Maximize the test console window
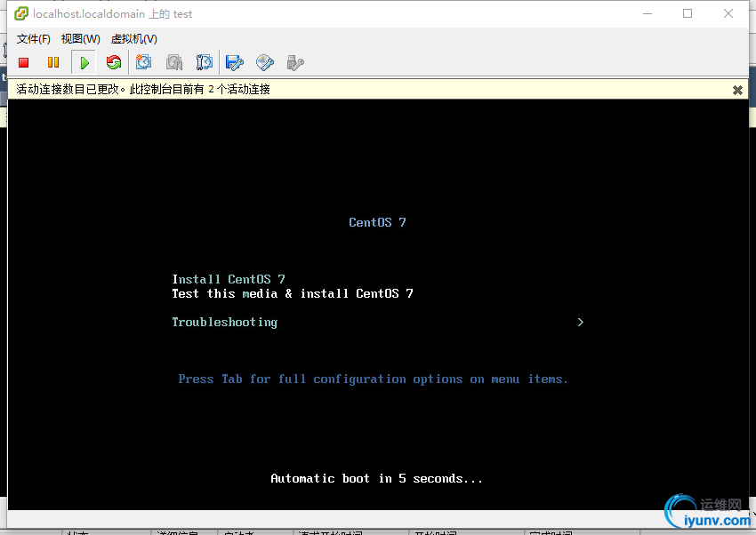 [688, 13]
